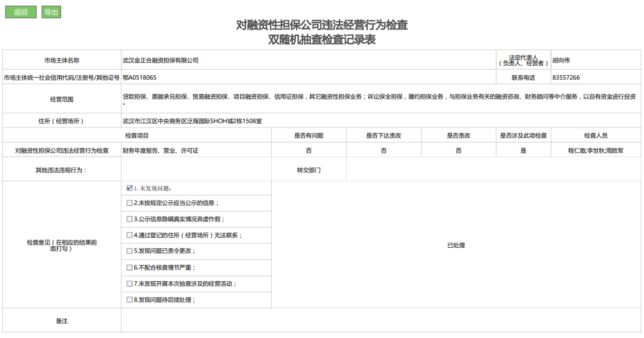Uncheck the 未发现问题 checkbox
This screenshot has height=338, width=644.
[129, 188]
